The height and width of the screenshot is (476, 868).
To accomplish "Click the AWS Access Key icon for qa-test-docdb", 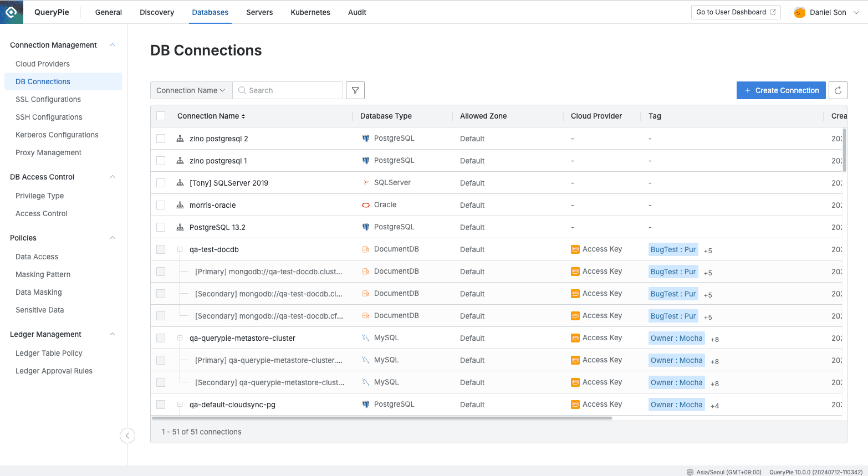I will coord(575,249).
